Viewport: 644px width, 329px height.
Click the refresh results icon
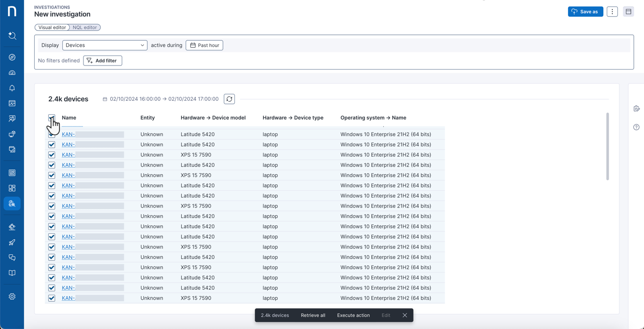229,99
